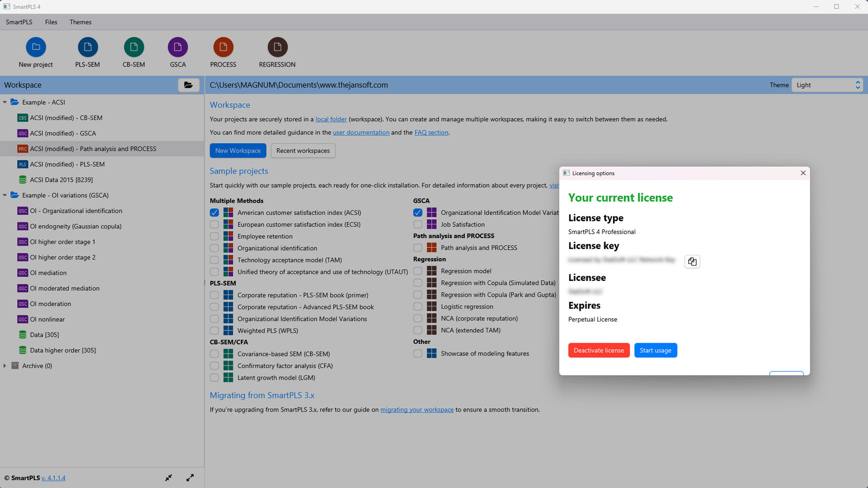
Task: Copy the license key to clipboard
Action: coord(692,261)
